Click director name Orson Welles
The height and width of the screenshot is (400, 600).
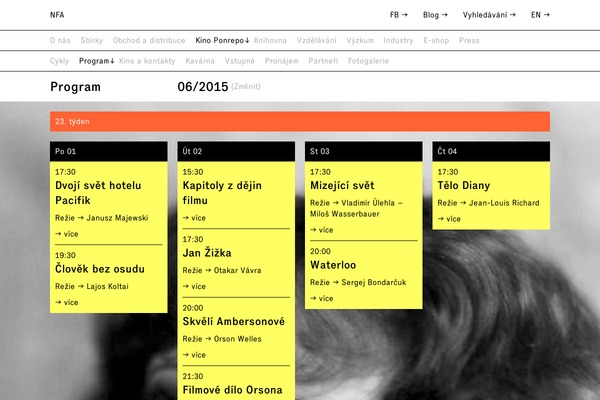(x=237, y=339)
